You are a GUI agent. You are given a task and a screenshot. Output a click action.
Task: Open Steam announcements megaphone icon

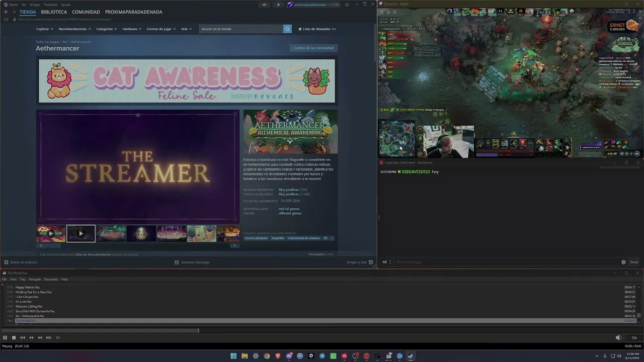tap(264, 5)
